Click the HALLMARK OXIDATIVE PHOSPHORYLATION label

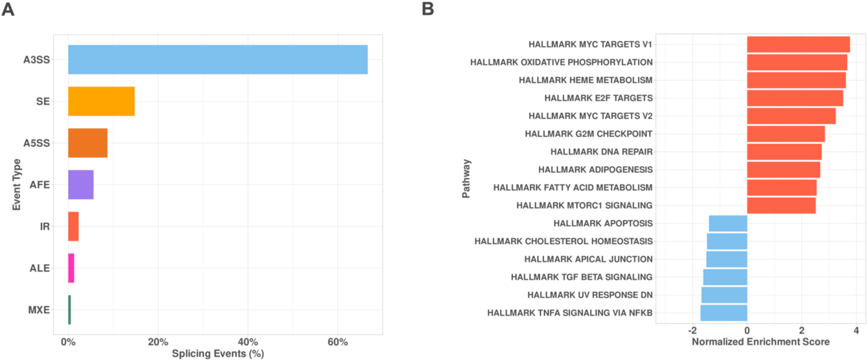pyautogui.click(x=561, y=62)
